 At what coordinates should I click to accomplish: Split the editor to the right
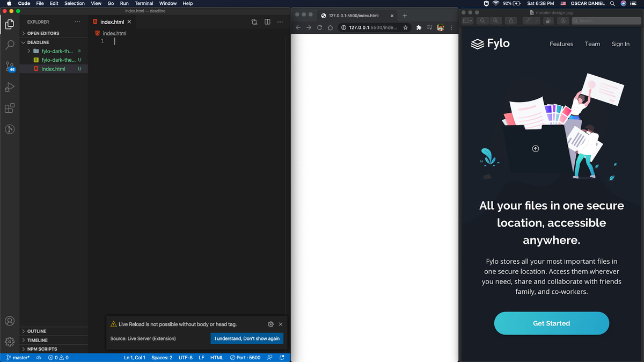(x=267, y=22)
